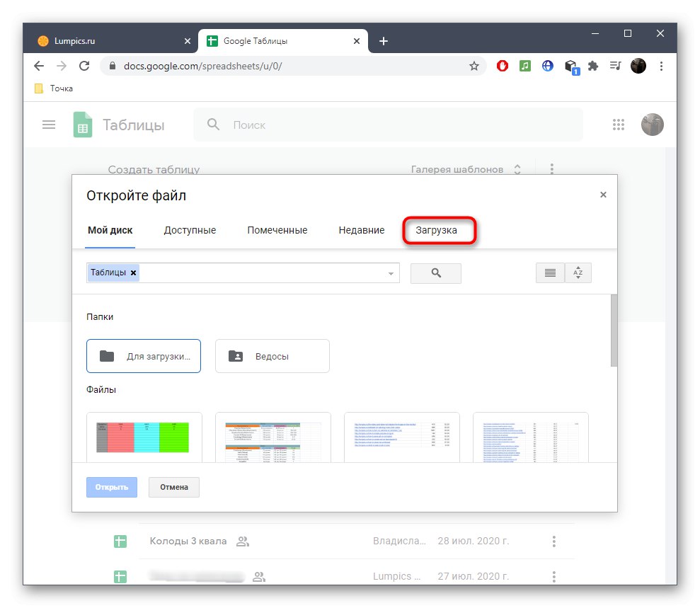Open the search filter dropdown arrow

tap(390, 273)
